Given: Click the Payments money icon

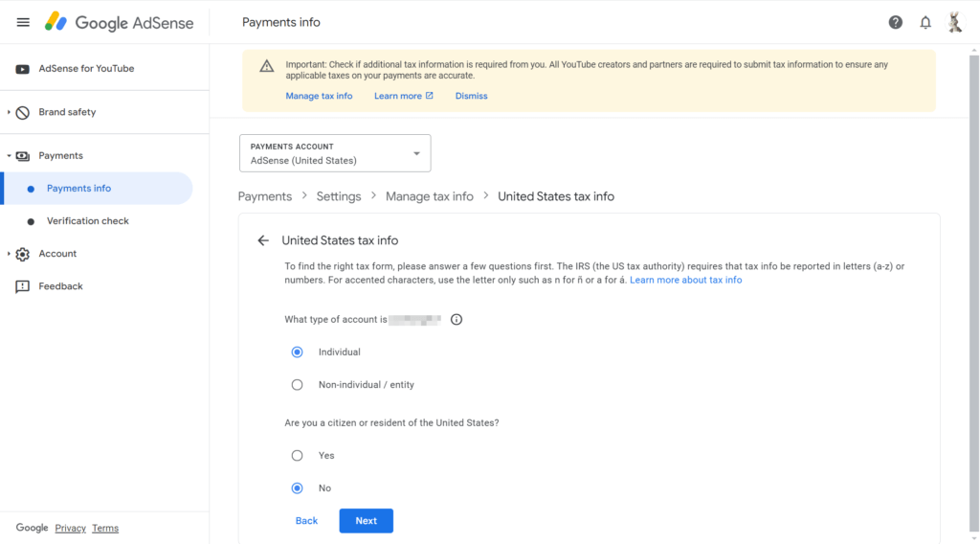Looking at the screenshot, I should [x=23, y=156].
